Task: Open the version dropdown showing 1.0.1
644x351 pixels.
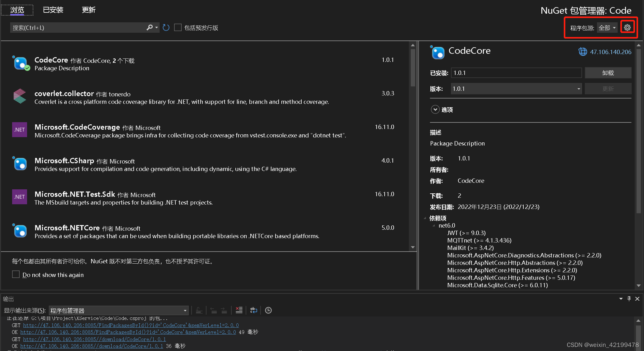Action: point(516,89)
